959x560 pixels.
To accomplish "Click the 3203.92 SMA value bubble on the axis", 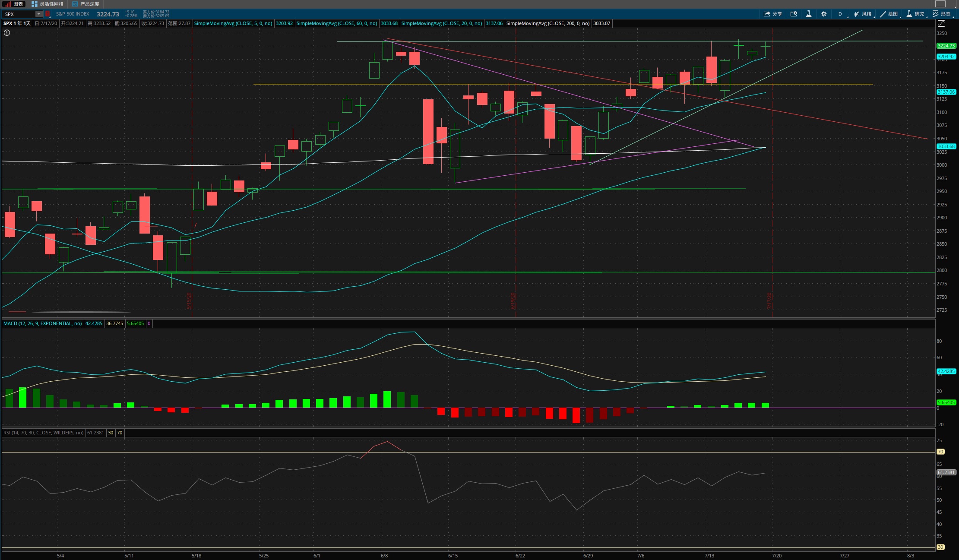I will tap(946, 57).
